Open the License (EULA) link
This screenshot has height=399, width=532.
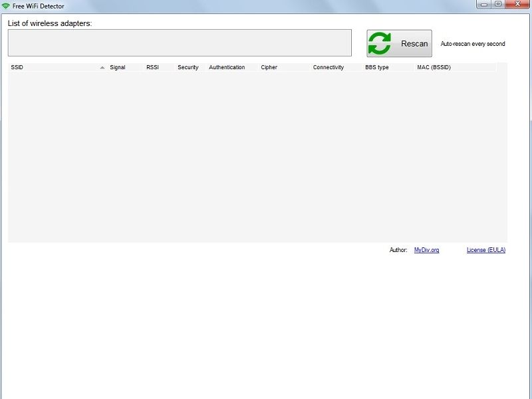(x=486, y=250)
